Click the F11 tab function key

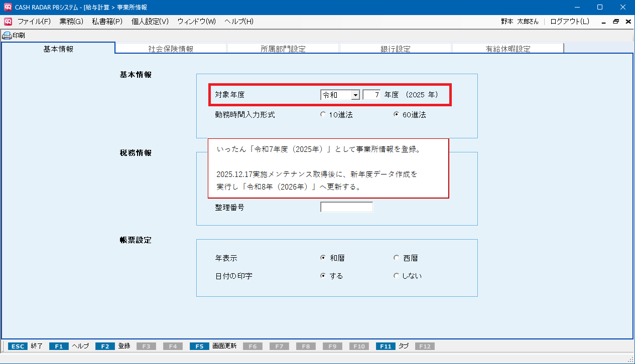(x=385, y=346)
